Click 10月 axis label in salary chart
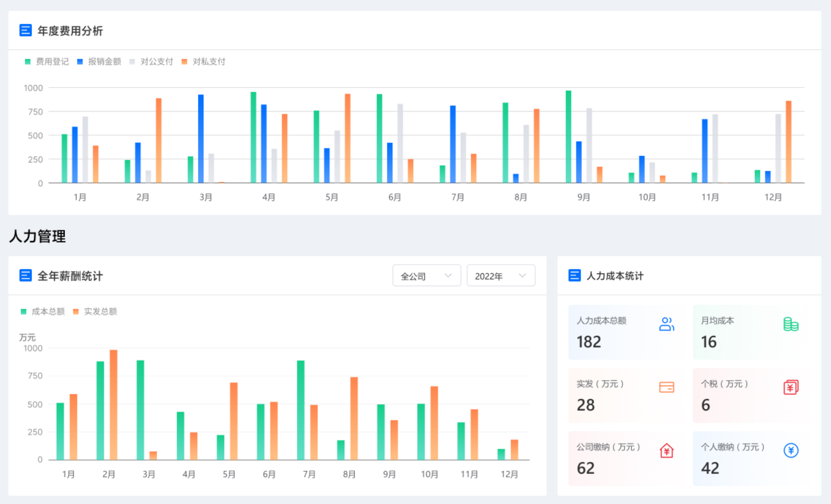The width and height of the screenshot is (831, 504). [x=429, y=474]
